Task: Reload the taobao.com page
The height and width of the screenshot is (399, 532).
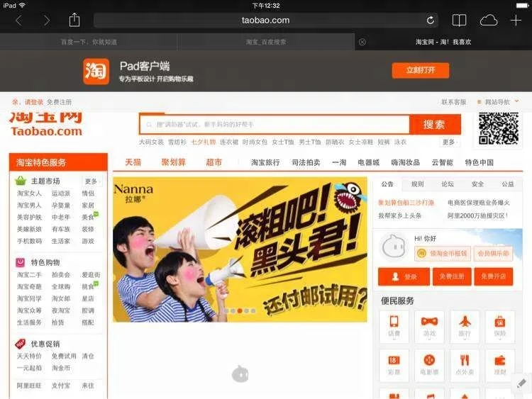Action: coord(431,21)
